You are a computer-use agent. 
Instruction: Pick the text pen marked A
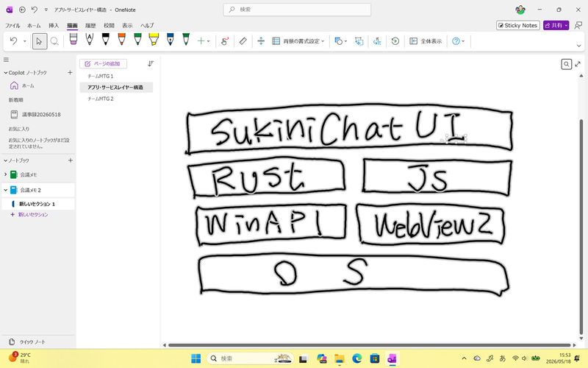(89, 39)
